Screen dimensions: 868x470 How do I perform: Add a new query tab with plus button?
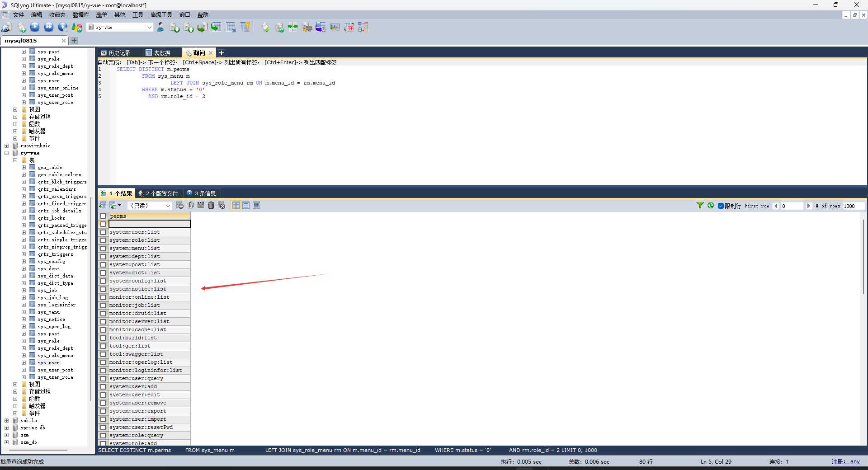[x=222, y=53]
